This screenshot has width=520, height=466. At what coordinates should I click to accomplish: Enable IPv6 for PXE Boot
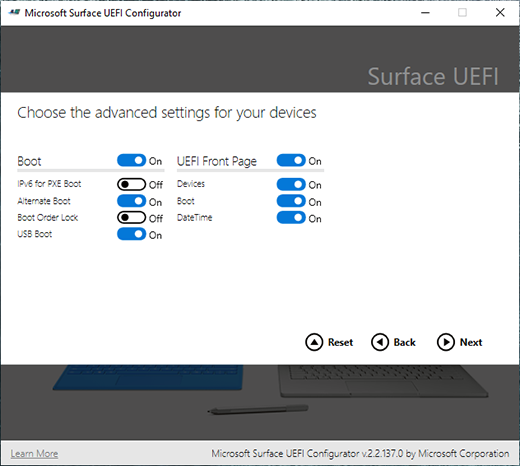click(131, 184)
